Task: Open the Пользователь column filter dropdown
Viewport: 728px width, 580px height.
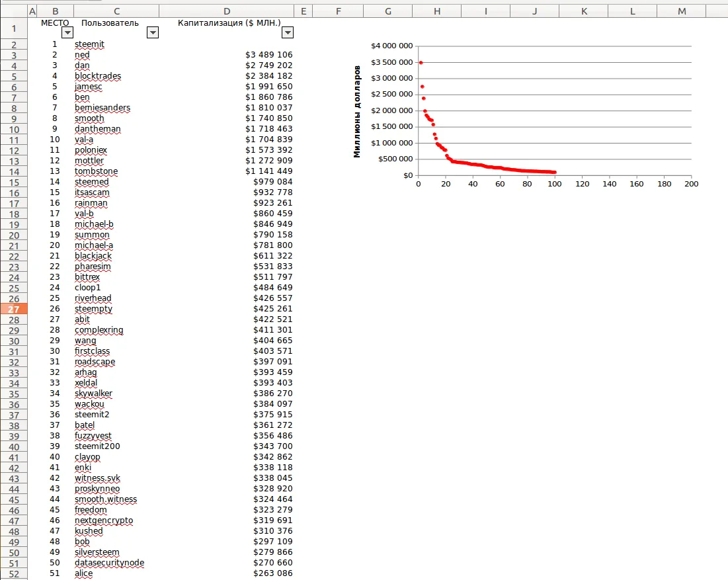Action: tap(153, 33)
